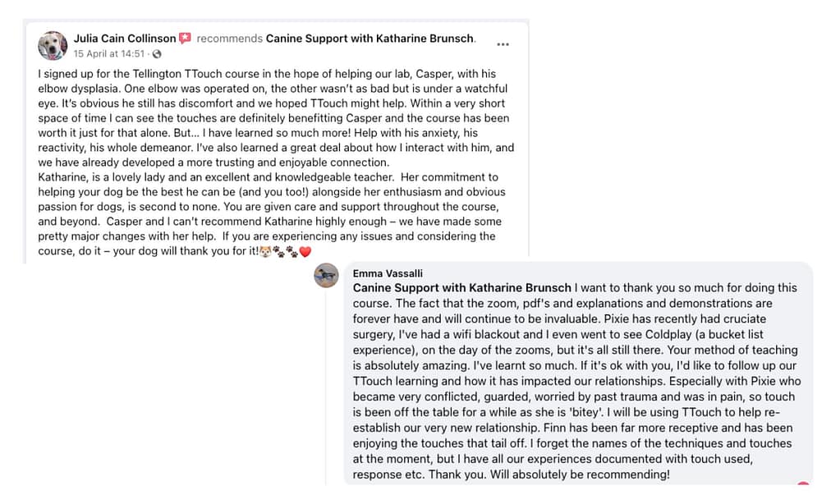The width and height of the screenshot is (840, 504).
Task: Click the word 'recommends' in the post header
Action: [x=230, y=38]
